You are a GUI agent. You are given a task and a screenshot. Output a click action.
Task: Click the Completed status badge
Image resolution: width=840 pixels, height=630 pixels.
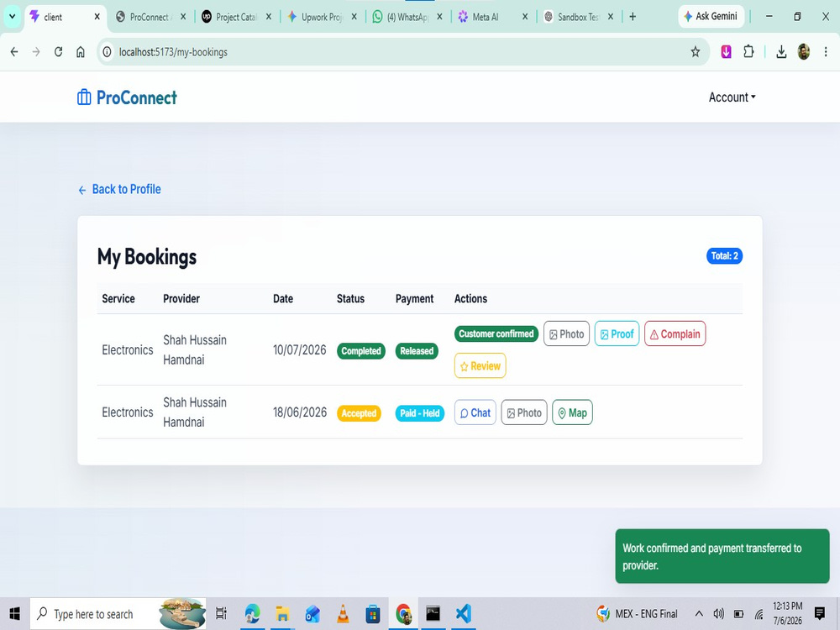coord(361,351)
